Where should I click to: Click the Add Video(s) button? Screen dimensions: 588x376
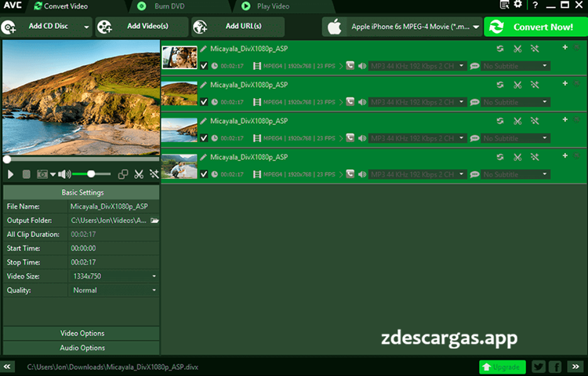pyautogui.click(x=141, y=27)
